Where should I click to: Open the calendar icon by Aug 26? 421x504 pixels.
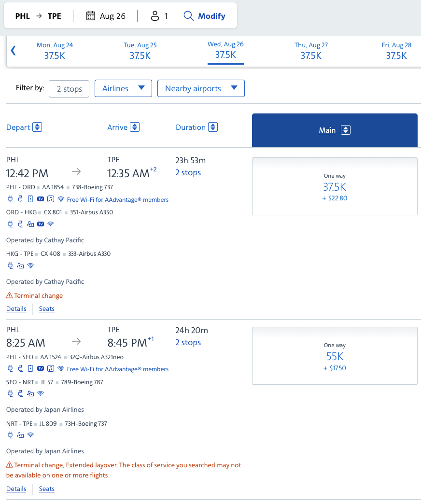point(91,16)
